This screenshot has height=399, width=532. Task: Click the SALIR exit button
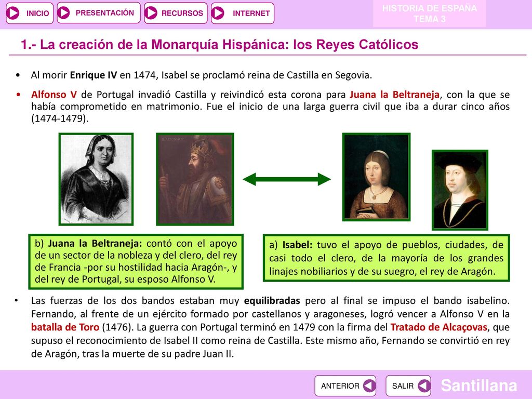coord(408,386)
